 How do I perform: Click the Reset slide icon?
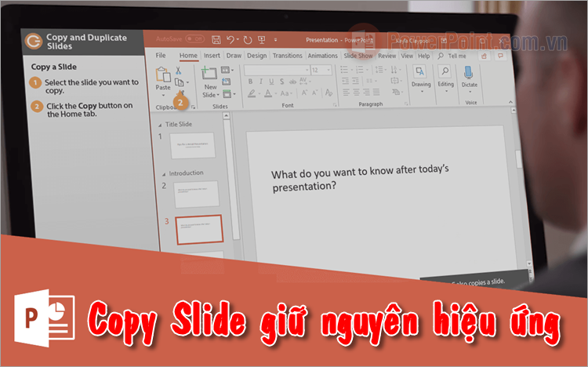[x=226, y=82]
